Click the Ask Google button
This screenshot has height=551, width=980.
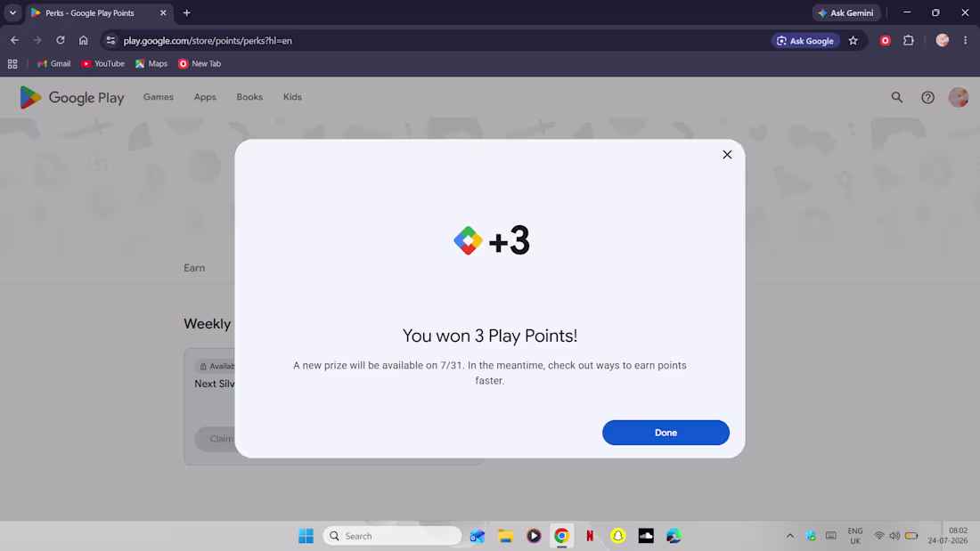[x=805, y=41]
